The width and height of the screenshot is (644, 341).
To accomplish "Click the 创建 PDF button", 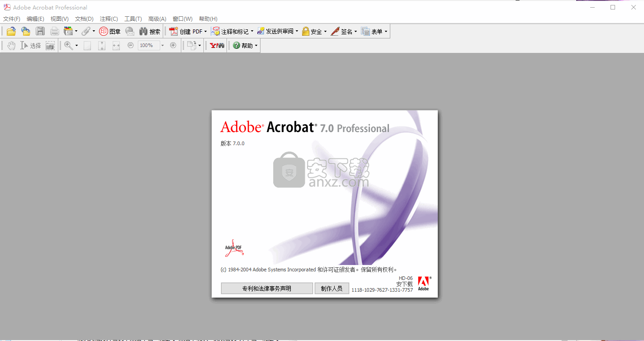I will [x=186, y=31].
